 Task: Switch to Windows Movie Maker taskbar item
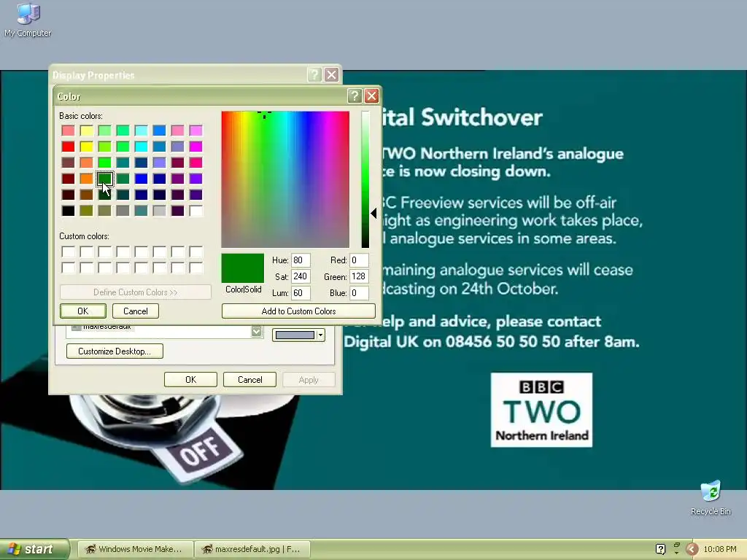point(135,549)
